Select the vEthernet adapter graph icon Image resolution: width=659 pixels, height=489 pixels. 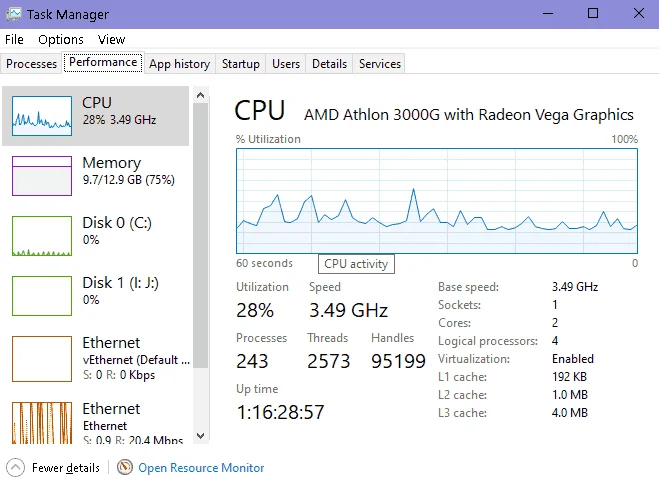pos(42,359)
